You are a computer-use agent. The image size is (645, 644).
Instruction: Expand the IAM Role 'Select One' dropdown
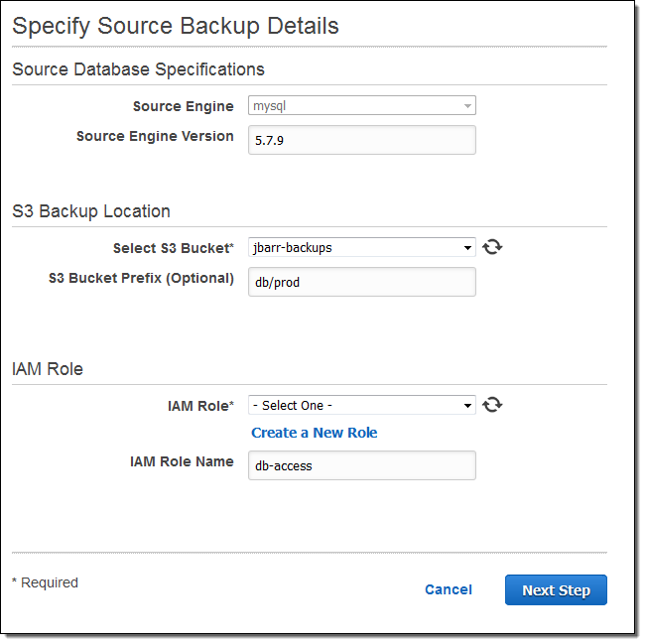coord(361,406)
